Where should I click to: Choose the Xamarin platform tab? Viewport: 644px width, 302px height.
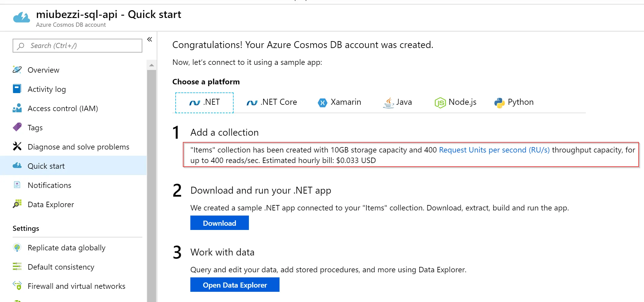click(x=340, y=102)
